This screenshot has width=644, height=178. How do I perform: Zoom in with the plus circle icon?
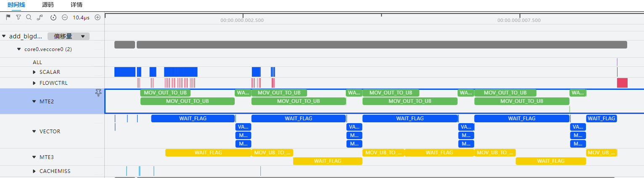pyautogui.click(x=98, y=17)
